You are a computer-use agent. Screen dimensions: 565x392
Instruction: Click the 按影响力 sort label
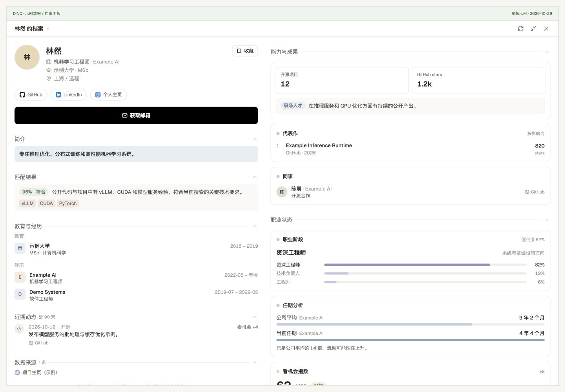tap(536, 134)
